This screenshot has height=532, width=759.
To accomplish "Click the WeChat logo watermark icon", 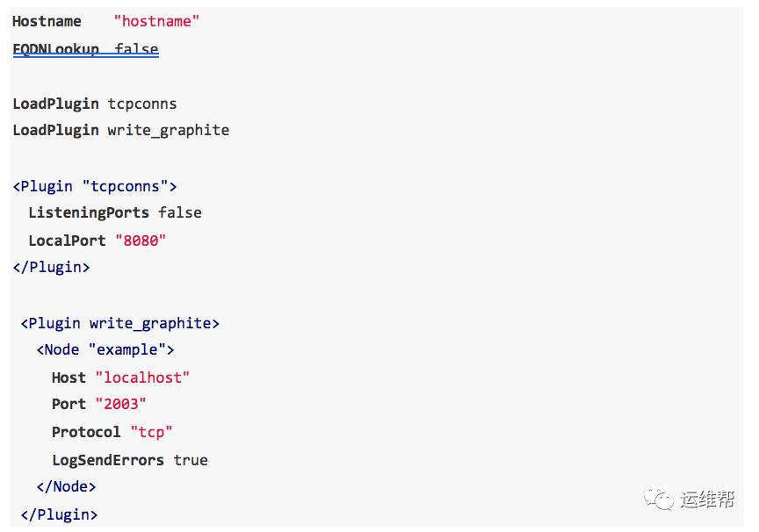I will [x=658, y=499].
